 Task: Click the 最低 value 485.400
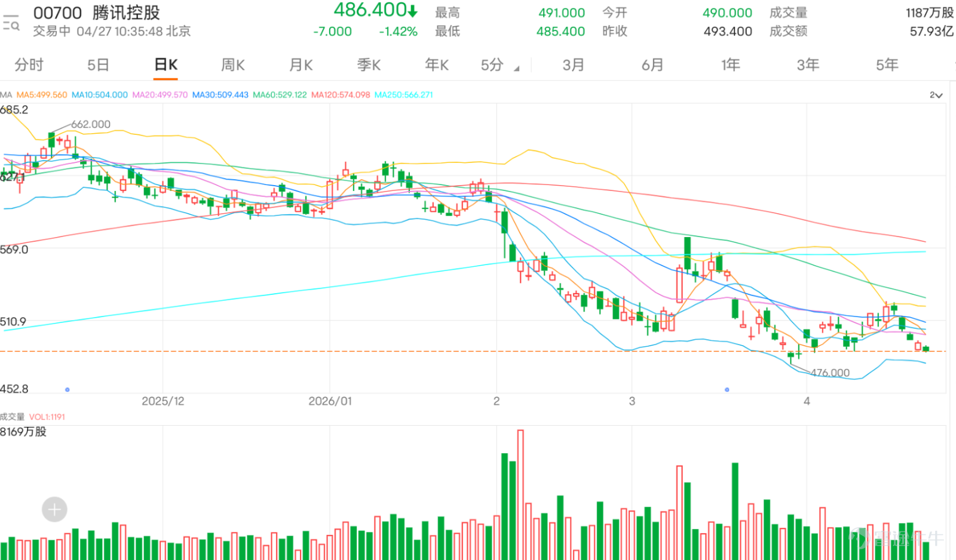tap(560, 32)
